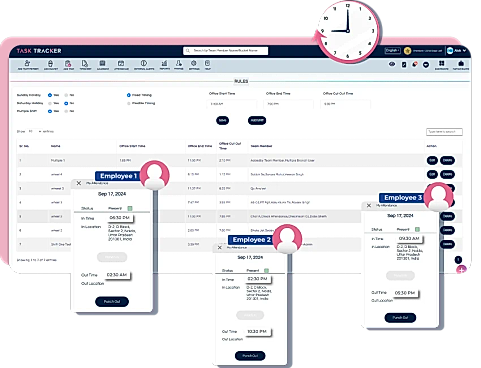Click the table search input field
The height and width of the screenshot is (368, 481).
tap(444, 132)
